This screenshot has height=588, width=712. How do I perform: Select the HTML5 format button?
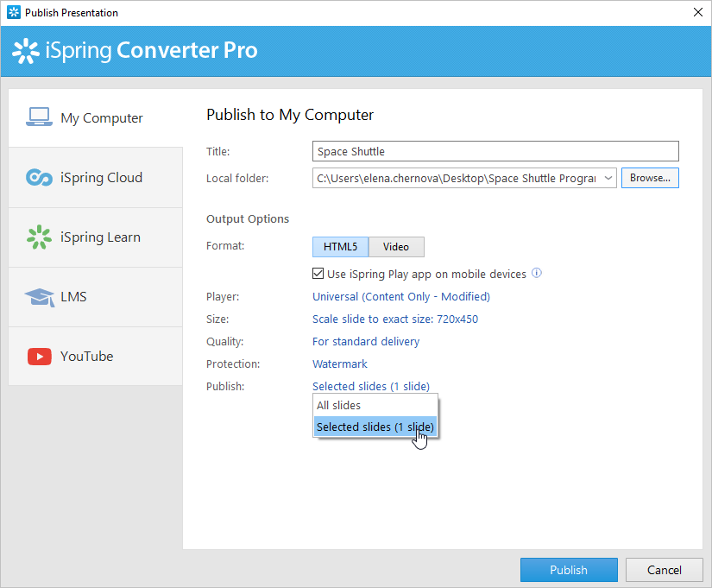340,247
